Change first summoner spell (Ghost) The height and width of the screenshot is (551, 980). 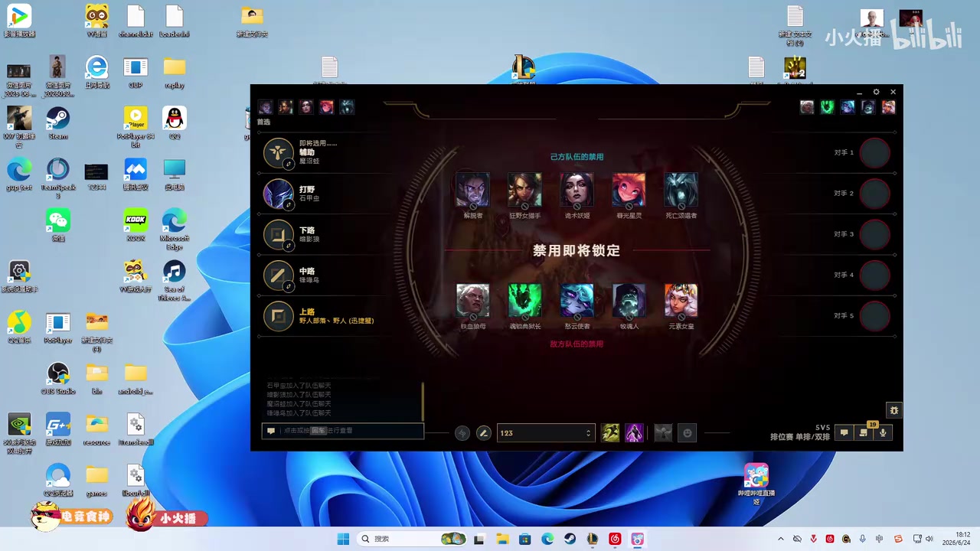coord(610,433)
